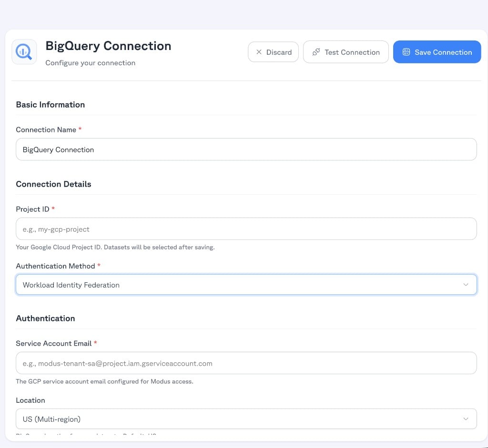
Task: Click the BigQuery logo icon
Action: coord(24,51)
